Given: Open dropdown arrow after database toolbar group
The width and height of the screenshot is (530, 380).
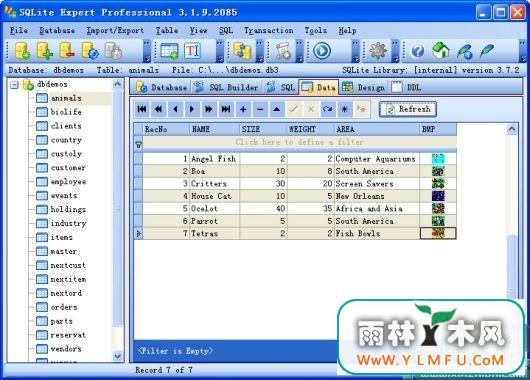Looking at the screenshot, I should (147, 51).
